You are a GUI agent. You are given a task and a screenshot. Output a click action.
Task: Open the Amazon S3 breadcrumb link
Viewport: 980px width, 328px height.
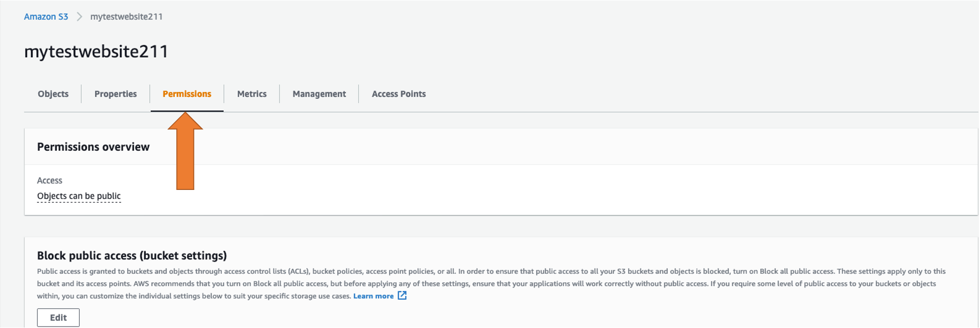(x=46, y=17)
